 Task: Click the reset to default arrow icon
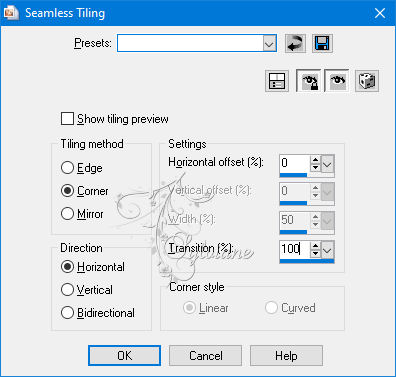(x=295, y=43)
